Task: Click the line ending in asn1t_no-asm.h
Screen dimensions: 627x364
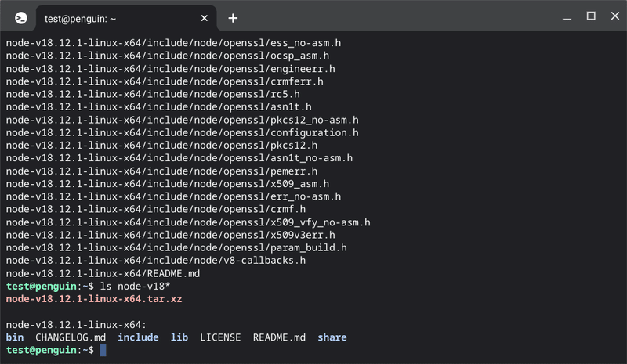Action: pos(179,158)
